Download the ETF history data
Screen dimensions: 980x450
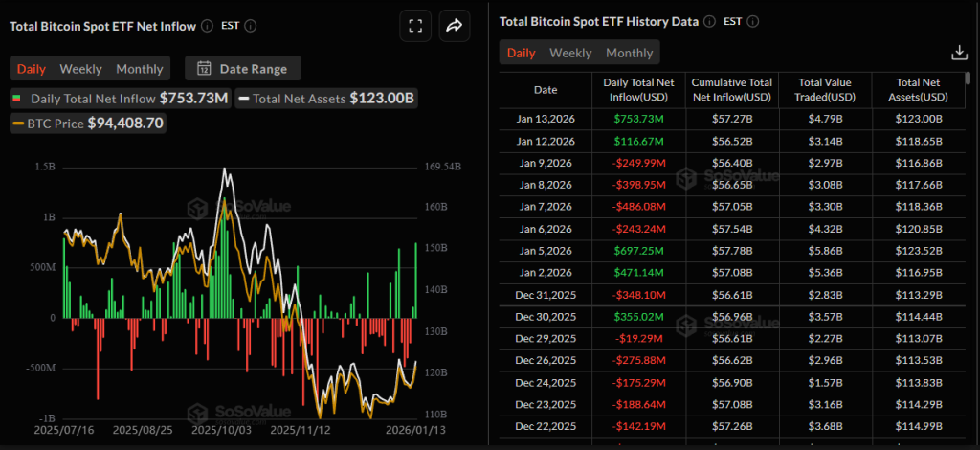coord(959,53)
